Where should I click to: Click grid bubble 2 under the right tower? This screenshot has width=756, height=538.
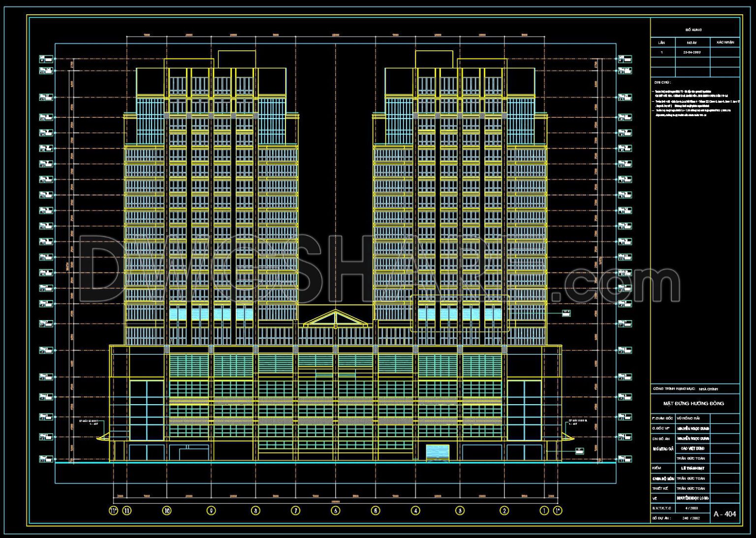point(504,510)
